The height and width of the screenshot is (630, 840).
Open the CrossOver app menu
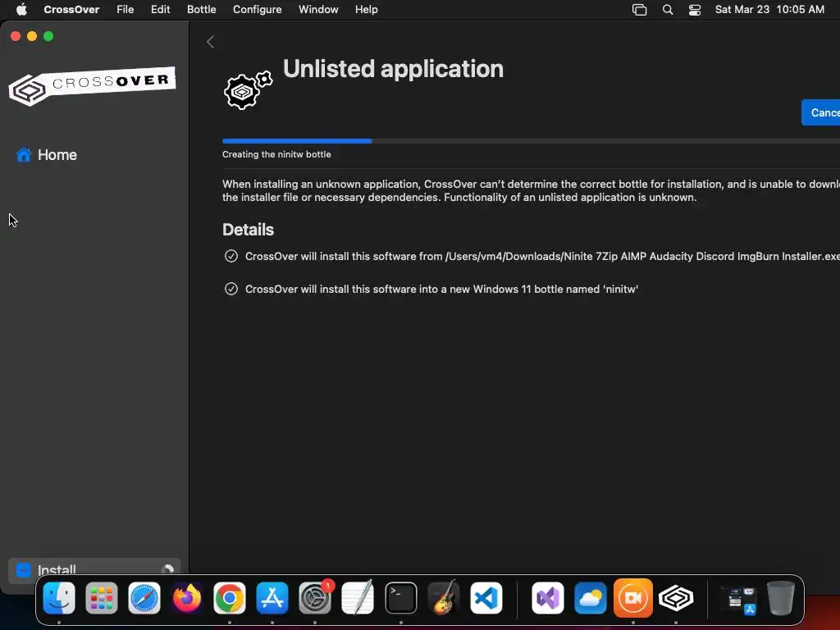coord(71,9)
